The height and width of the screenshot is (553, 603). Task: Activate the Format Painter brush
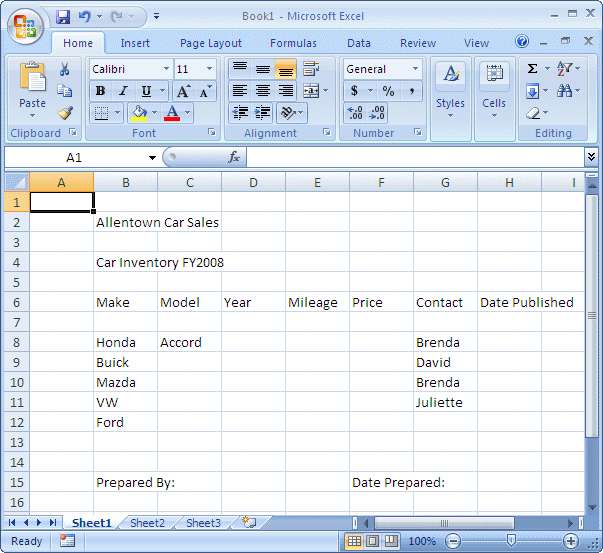tap(65, 113)
